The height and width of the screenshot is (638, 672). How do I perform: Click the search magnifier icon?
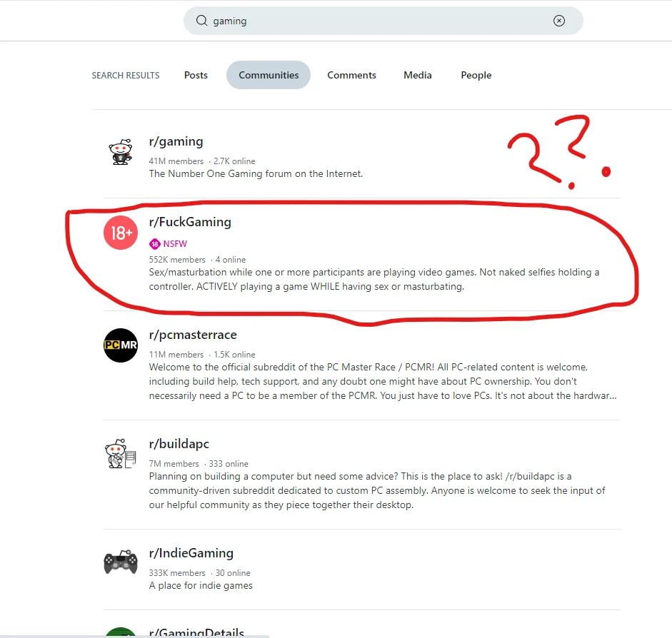click(201, 21)
